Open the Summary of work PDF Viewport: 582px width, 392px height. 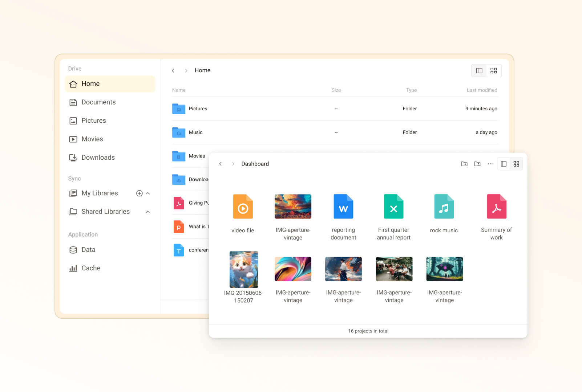point(496,207)
